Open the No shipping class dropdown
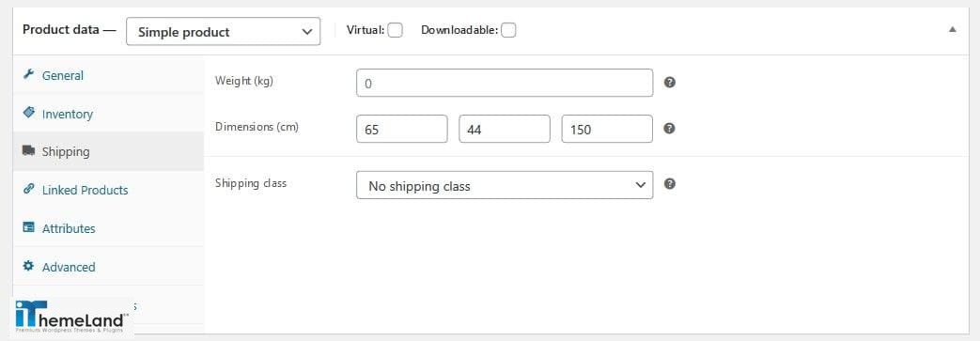 (x=505, y=185)
